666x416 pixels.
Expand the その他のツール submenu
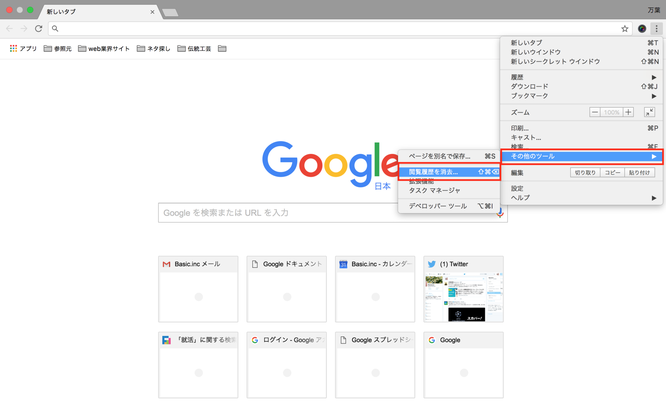click(x=581, y=156)
